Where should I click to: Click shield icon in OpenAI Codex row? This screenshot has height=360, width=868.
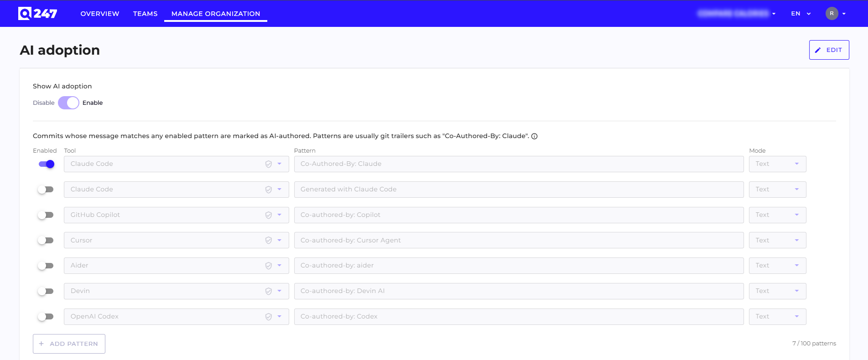(x=269, y=317)
